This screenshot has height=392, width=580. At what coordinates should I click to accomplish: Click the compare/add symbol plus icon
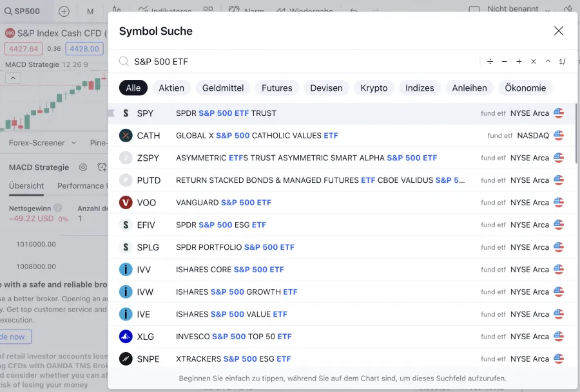tap(64, 12)
